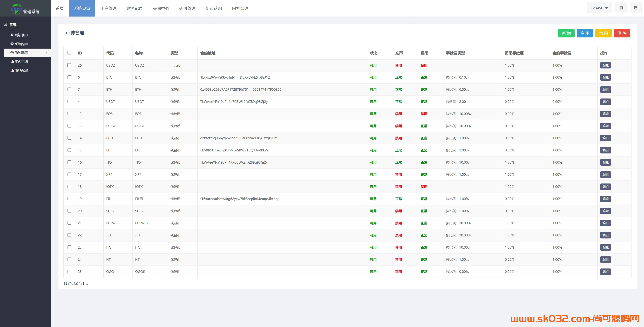Check the TRX row checkbox

(x=69, y=162)
